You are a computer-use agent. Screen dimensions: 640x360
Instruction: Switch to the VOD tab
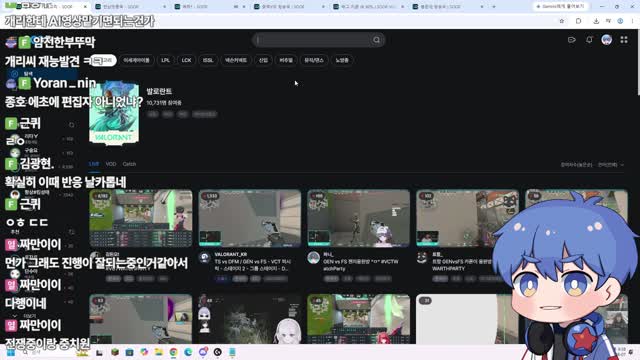point(111,164)
